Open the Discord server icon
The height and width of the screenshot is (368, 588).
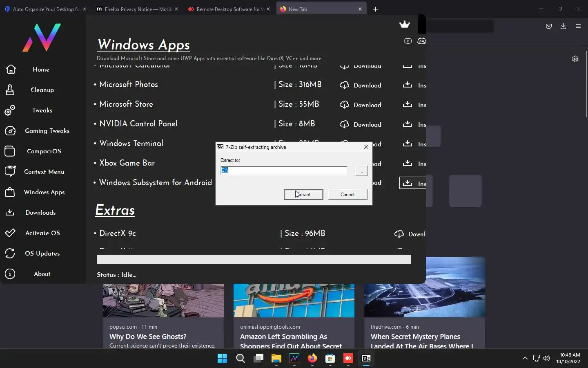click(x=421, y=41)
